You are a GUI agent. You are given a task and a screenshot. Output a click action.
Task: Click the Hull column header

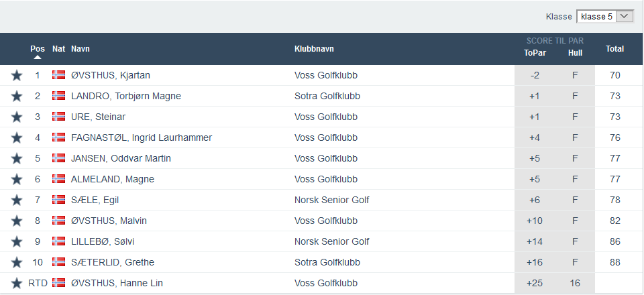[575, 53]
